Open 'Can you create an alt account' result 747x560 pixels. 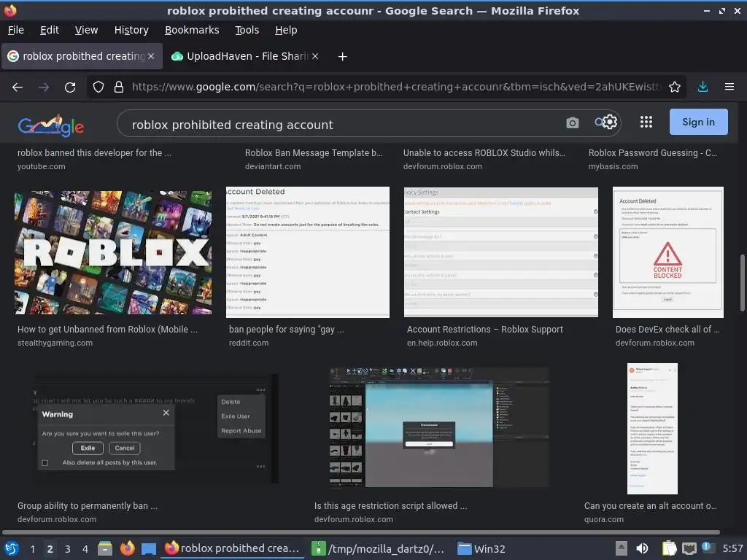pos(650,506)
